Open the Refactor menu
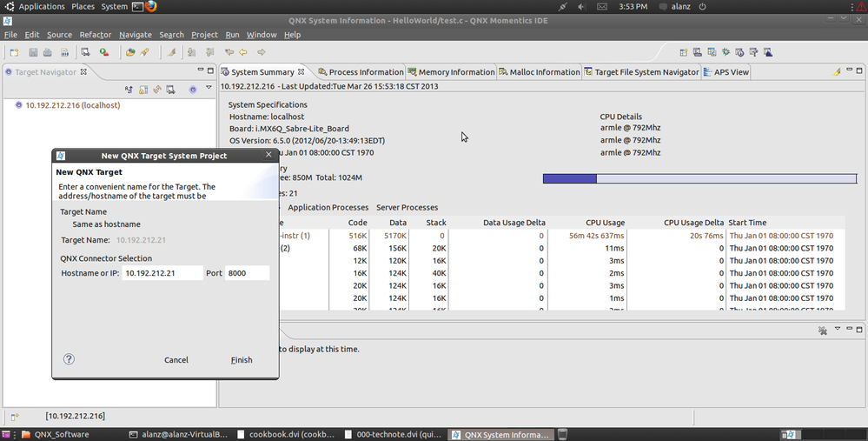 tap(96, 34)
